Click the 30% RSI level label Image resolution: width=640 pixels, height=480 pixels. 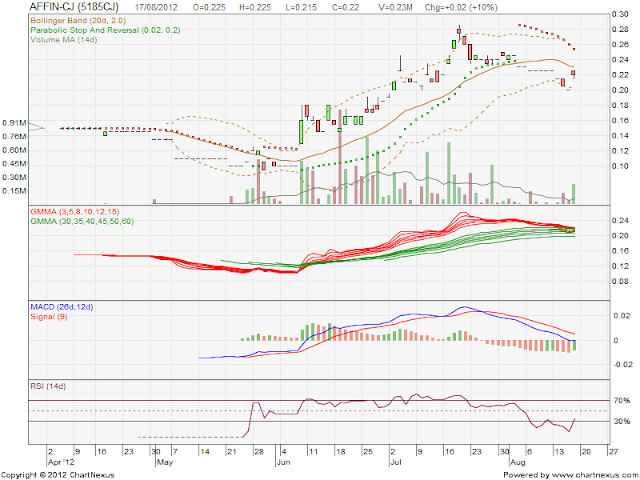click(622, 421)
